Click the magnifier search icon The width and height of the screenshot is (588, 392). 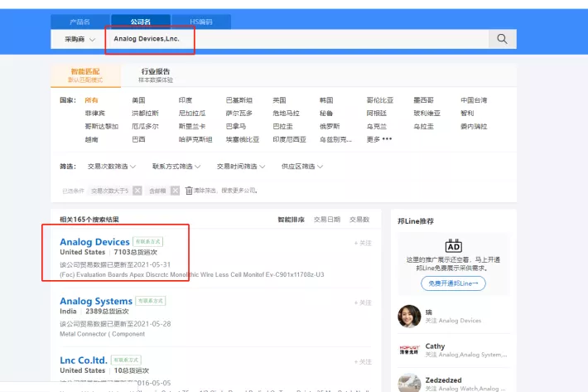[x=502, y=39]
